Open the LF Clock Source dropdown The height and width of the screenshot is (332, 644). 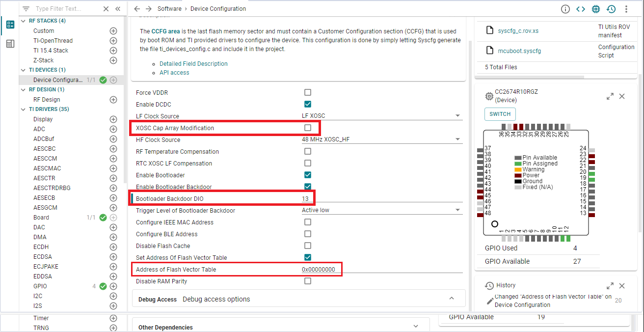pyautogui.click(x=382, y=116)
